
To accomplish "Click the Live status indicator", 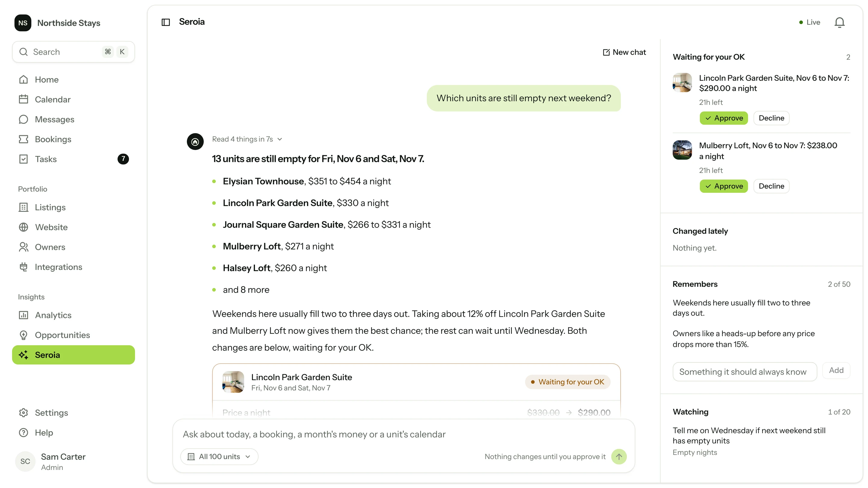I will 809,22.
